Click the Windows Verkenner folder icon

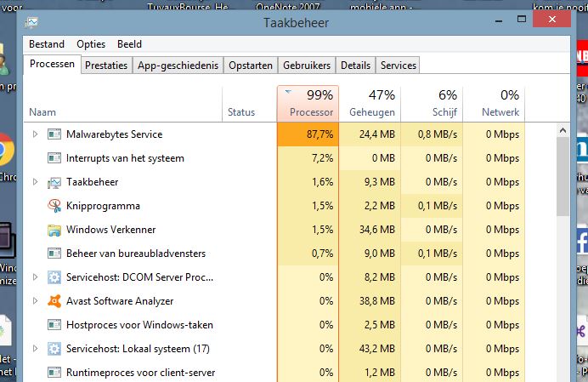pos(54,230)
